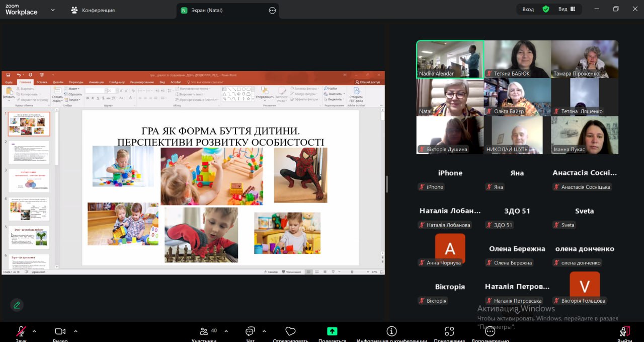The image size is (644, 342).
Task: Select Nadiia Alendar's video tile
Action: 450,59
